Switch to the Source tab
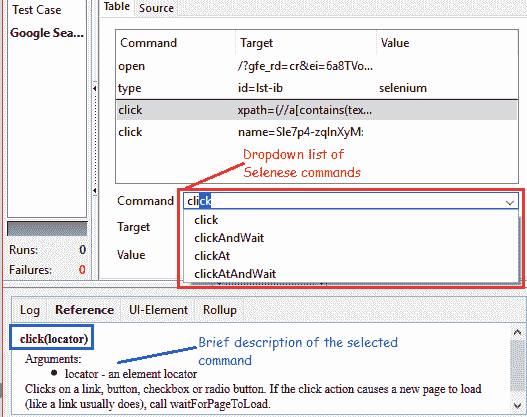 tap(156, 8)
